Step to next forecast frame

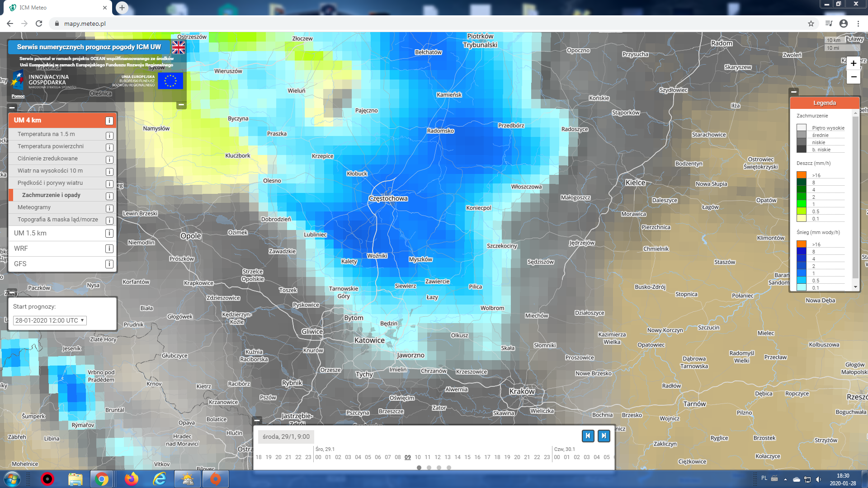pyautogui.click(x=604, y=436)
